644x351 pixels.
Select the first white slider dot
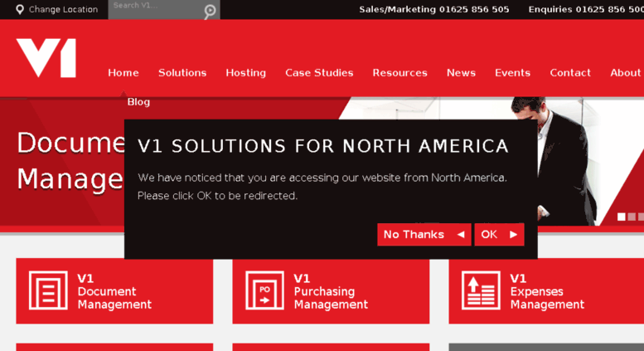(622, 217)
